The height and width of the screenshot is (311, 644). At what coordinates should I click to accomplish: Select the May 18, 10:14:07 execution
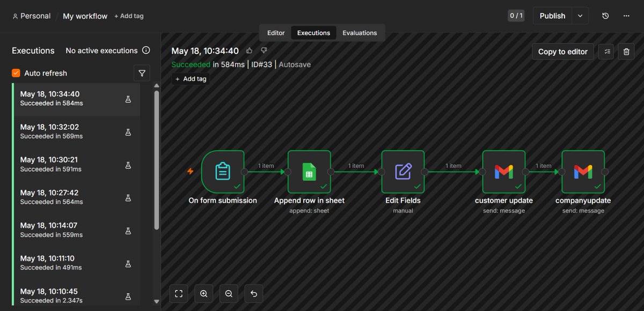click(x=76, y=231)
